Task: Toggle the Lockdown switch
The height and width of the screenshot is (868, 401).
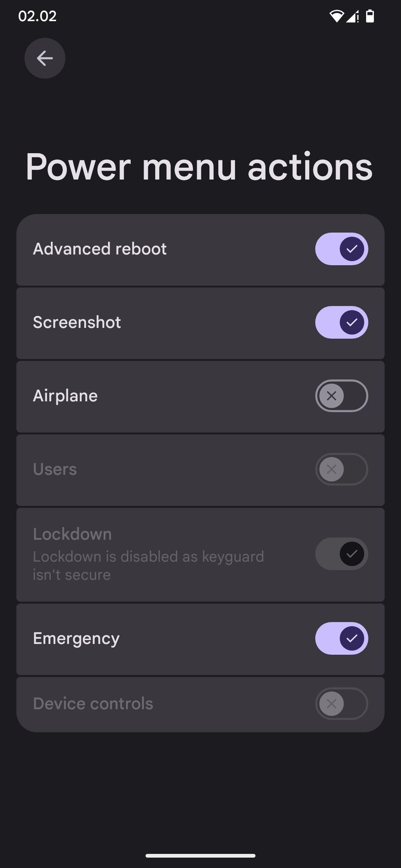Action: click(342, 554)
